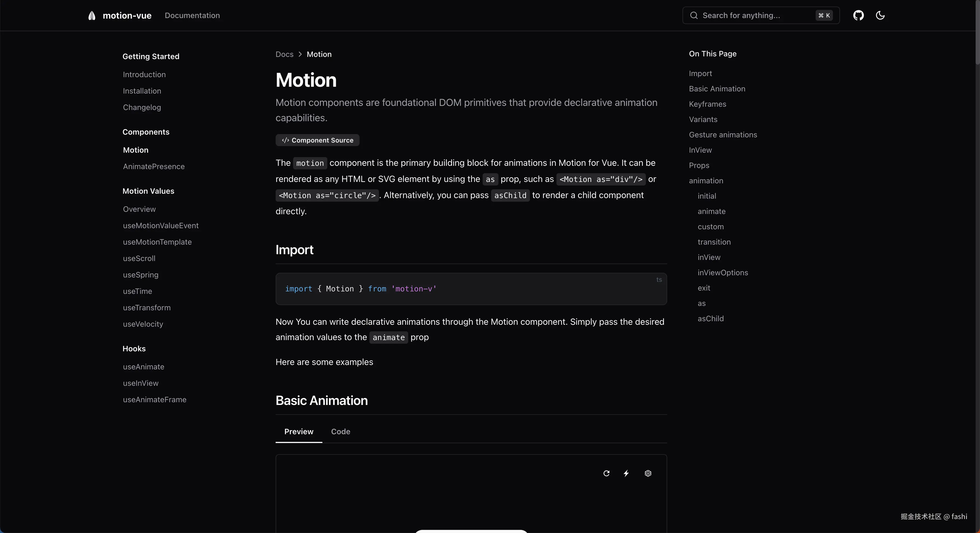Switch to the Code tab
980x533 pixels.
[x=340, y=431]
